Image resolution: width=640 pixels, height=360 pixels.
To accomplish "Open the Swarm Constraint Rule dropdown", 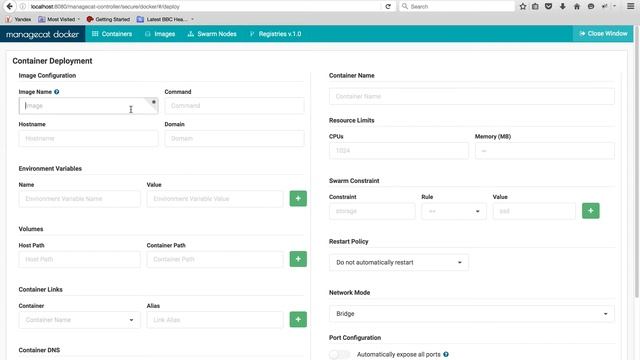I will [x=453, y=211].
